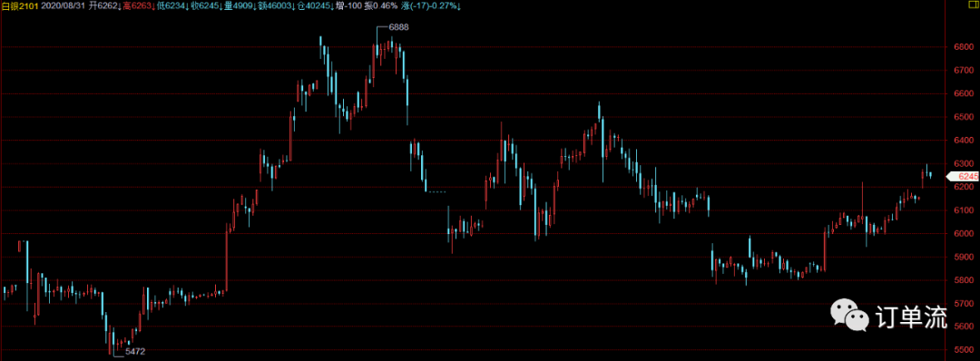Click the 5600 price axis label

pos(965,327)
